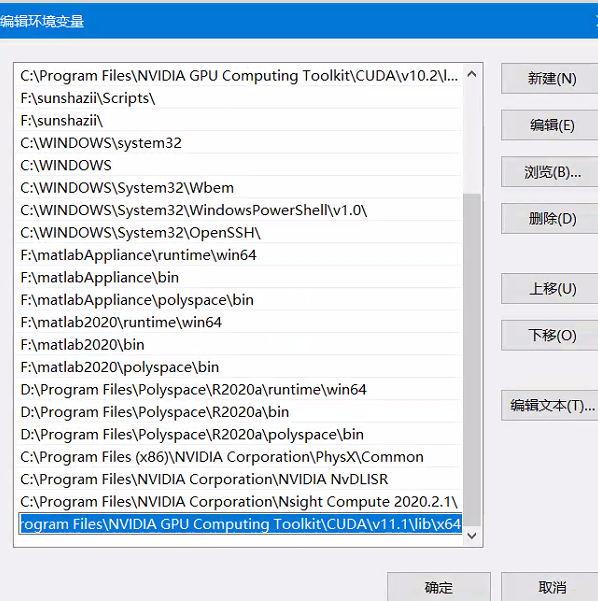
Task: Click the scrollbar down arrow
Action: [x=472, y=535]
